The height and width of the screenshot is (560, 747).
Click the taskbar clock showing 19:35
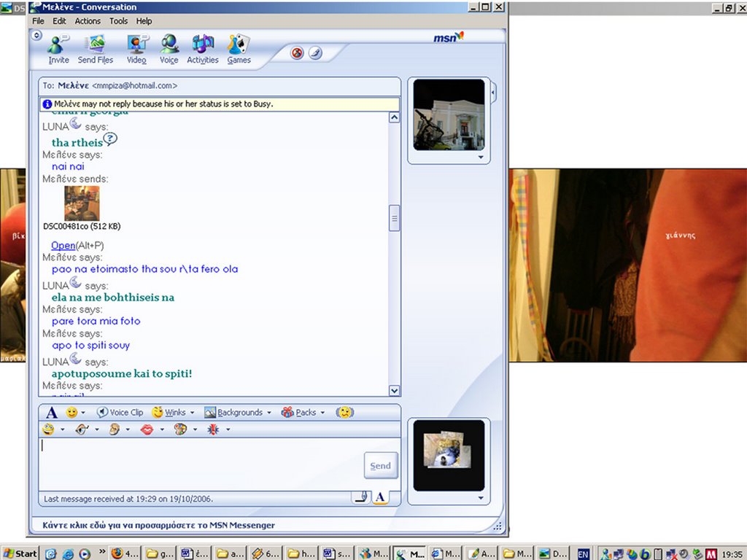coord(732,554)
